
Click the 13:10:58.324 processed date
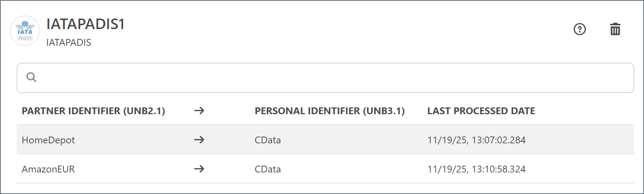(476, 169)
